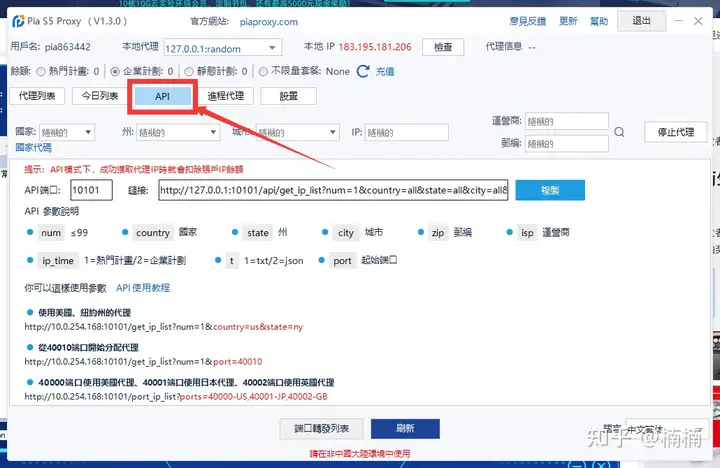Close the Pia S5 Proxy window
Screen dimensions: 720x468
(x=698, y=21)
